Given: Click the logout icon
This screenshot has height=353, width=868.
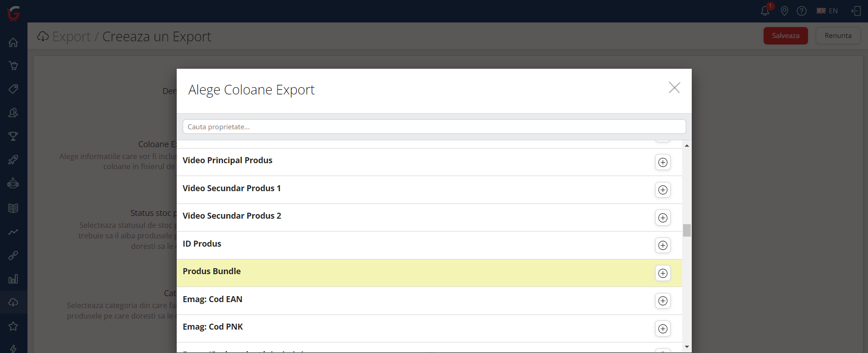Looking at the screenshot, I should click(x=856, y=11).
